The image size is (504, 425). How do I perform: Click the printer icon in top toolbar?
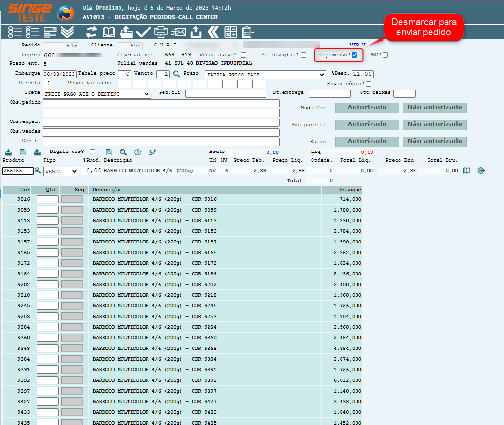(x=161, y=32)
